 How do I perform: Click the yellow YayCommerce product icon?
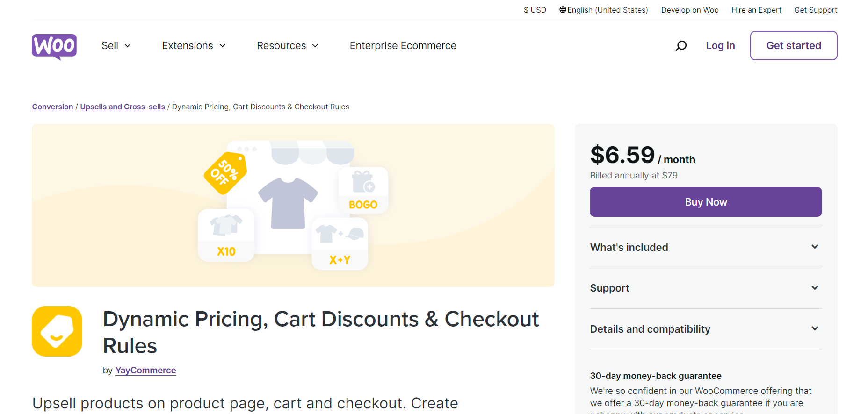[x=57, y=331]
